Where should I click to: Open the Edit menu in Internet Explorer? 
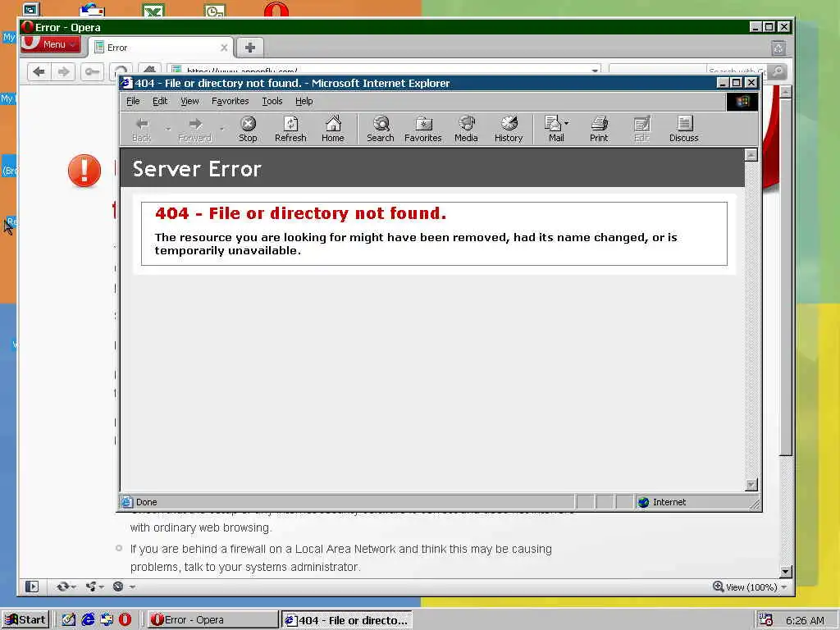pyautogui.click(x=160, y=101)
